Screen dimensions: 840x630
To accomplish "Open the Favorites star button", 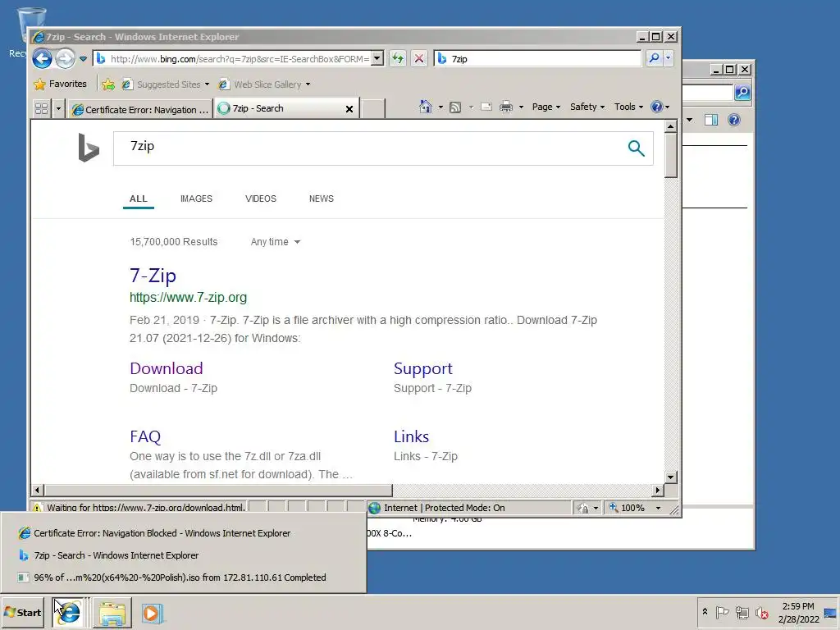I will click(x=60, y=84).
